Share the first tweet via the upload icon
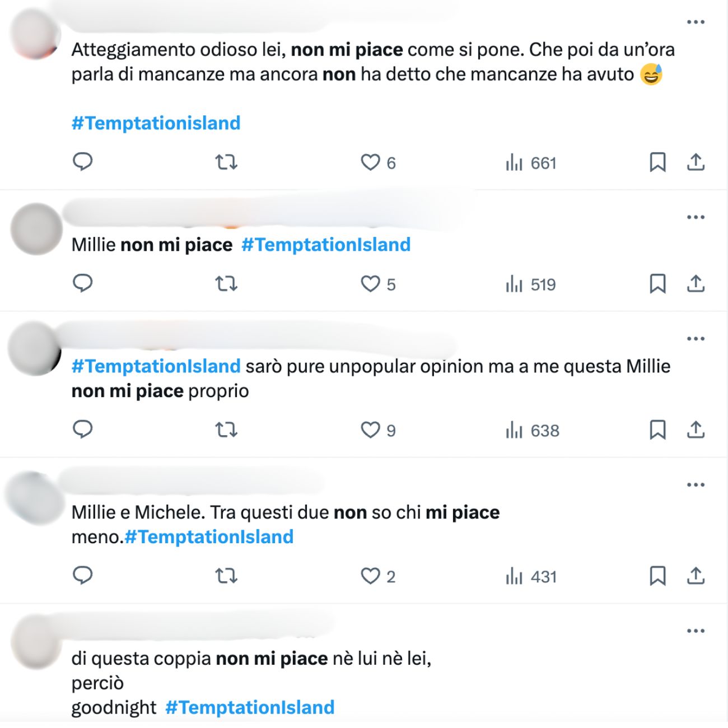The width and height of the screenshot is (728, 728). pyautogui.click(x=697, y=162)
